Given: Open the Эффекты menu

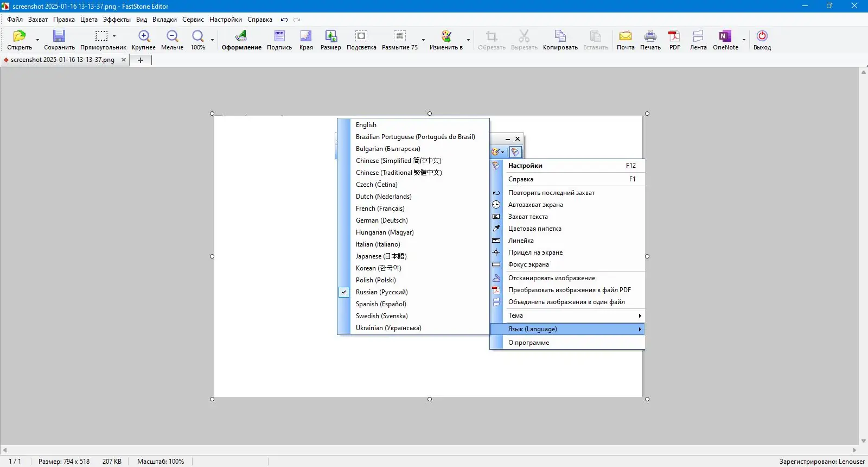Looking at the screenshot, I should [x=117, y=20].
